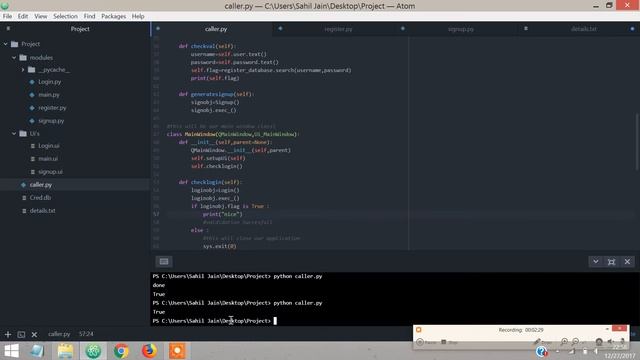
Task: Open signup.ui in the UI's folder
Action: click(x=50, y=172)
